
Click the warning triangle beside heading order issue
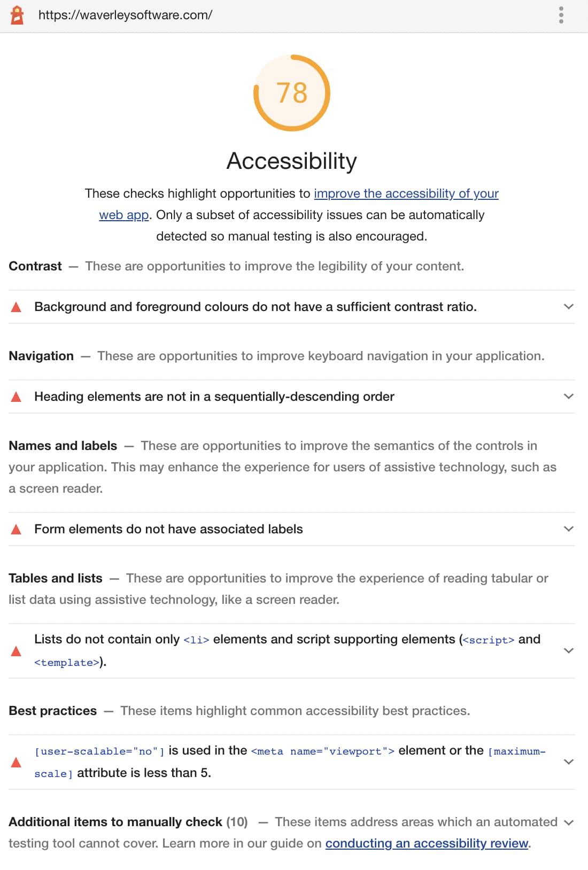[17, 396]
